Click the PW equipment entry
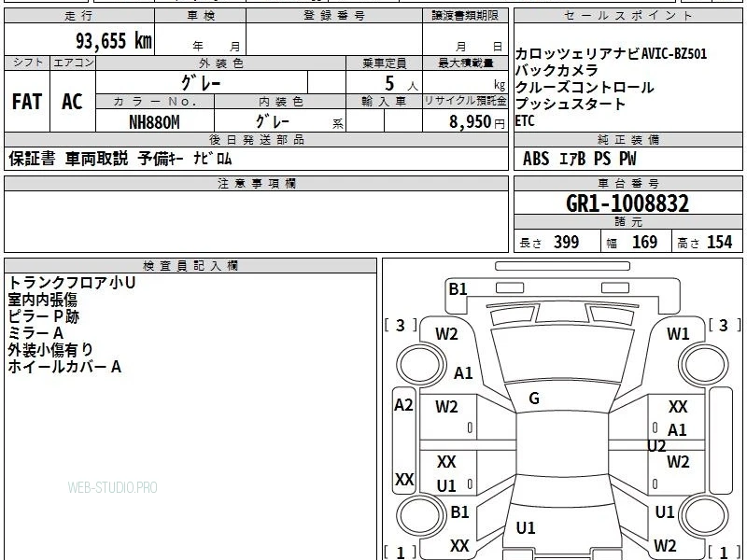 point(627,159)
